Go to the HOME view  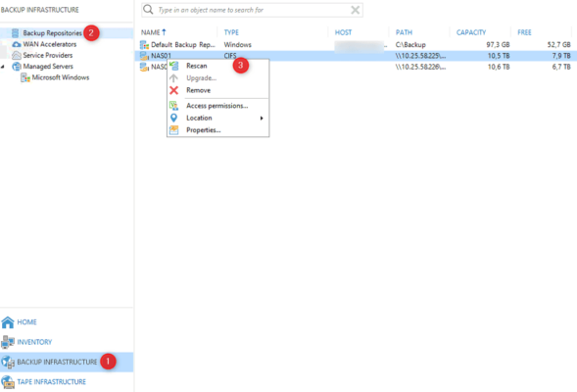(26, 322)
